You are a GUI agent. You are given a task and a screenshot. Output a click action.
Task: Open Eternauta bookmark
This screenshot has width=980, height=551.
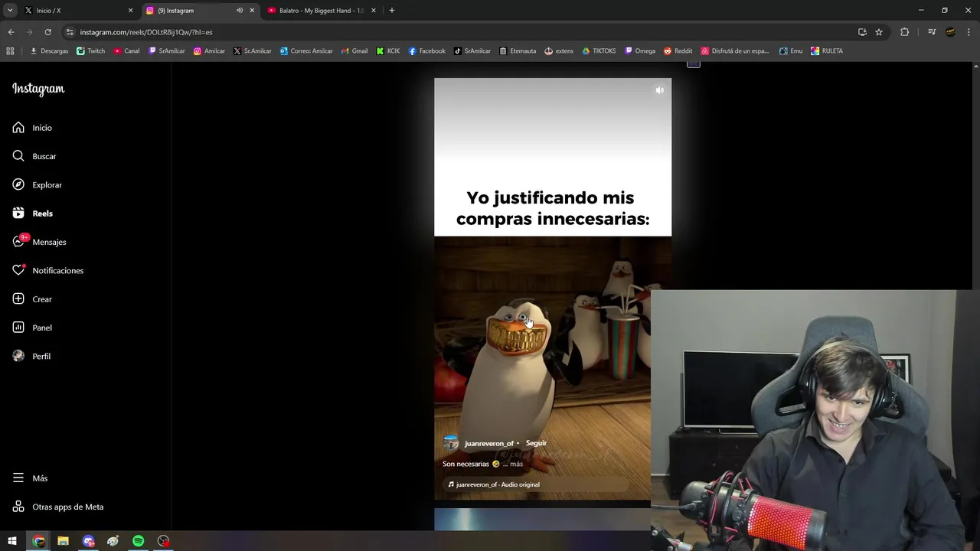pyautogui.click(x=518, y=51)
